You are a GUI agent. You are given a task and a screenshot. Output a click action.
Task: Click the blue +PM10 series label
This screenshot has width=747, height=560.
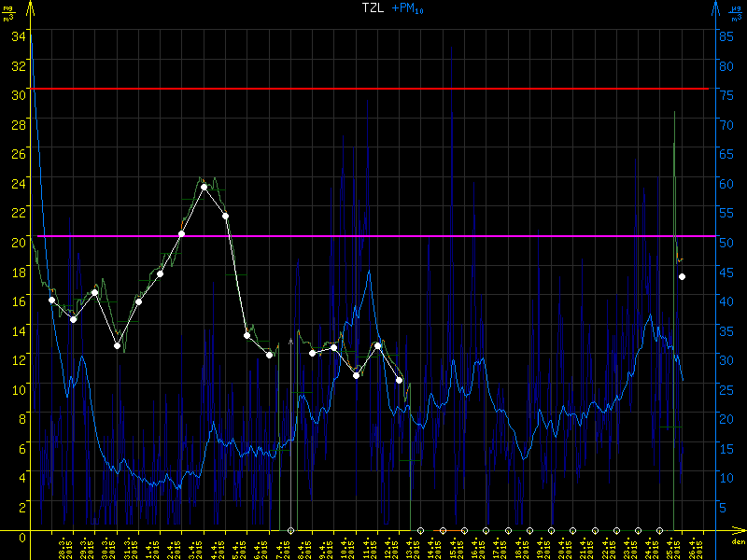click(406, 9)
